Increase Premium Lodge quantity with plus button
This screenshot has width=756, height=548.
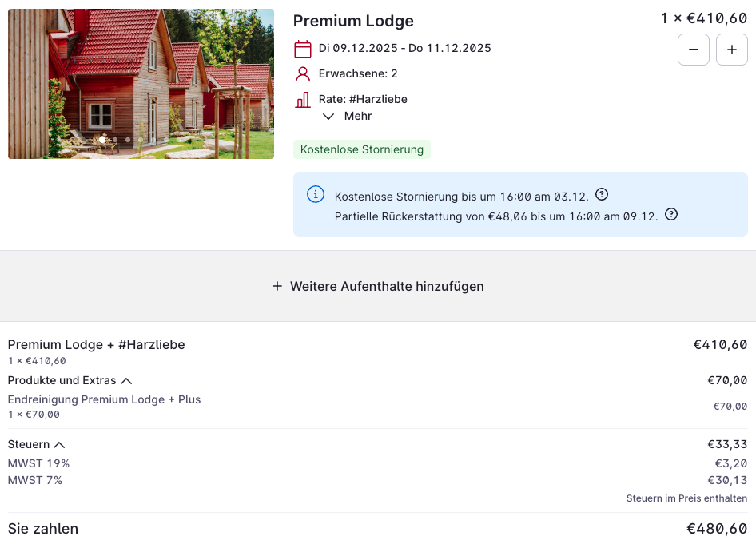pos(732,50)
